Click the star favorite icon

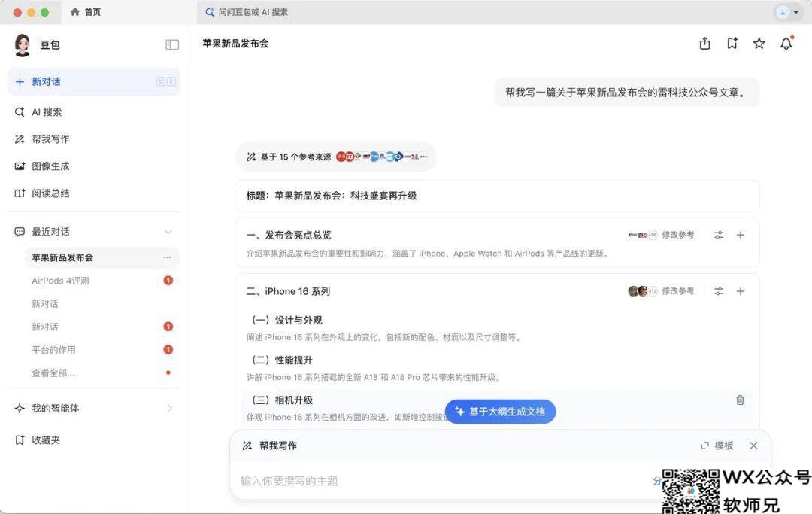759,44
